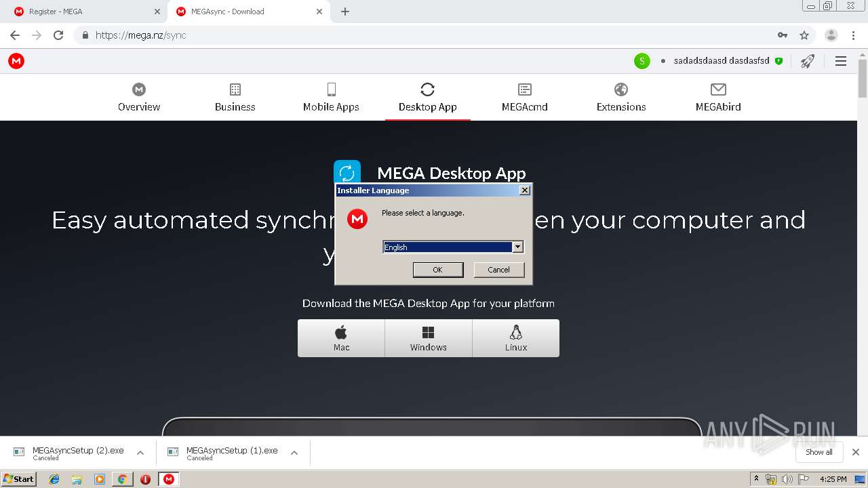Image resolution: width=868 pixels, height=488 pixels.
Task: Click the MEGA logo in the page header
Action: tap(16, 61)
